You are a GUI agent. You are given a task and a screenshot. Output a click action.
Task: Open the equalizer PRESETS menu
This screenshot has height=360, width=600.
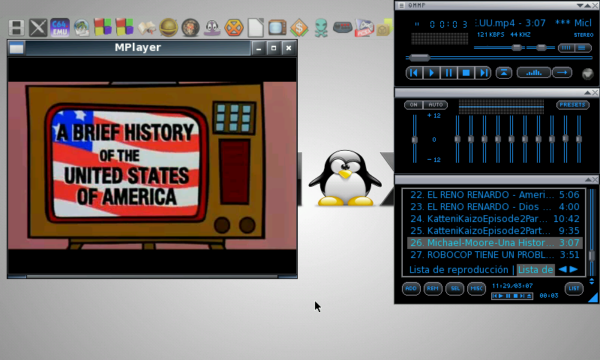[572, 104]
